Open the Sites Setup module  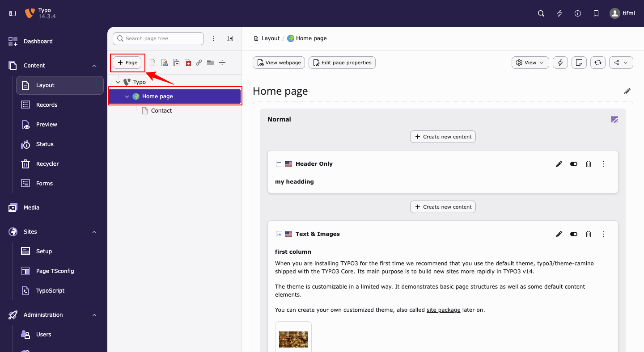click(60, 251)
